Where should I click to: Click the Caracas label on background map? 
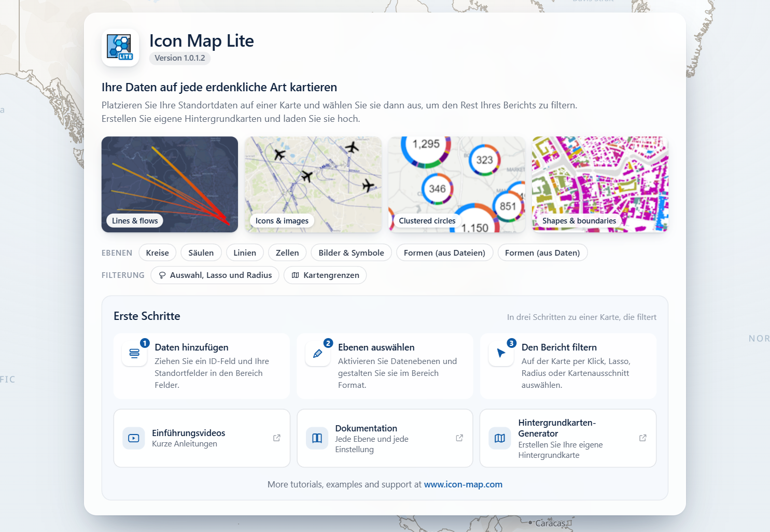pyautogui.click(x=550, y=523)
